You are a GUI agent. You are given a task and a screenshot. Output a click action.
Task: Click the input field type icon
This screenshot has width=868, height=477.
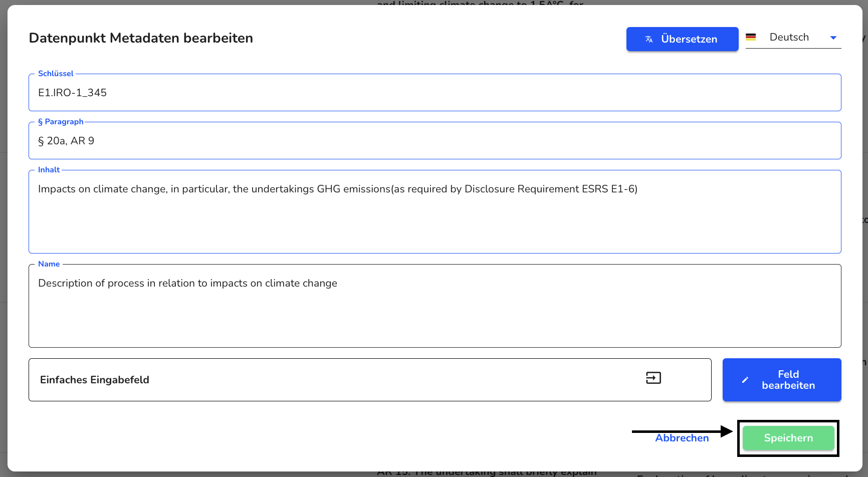pos(654,378)
